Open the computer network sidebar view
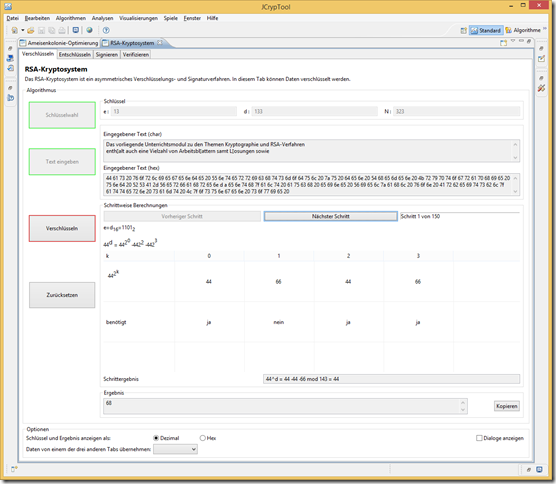Screen dimensions: 556x484 click(x=10, y=59)
